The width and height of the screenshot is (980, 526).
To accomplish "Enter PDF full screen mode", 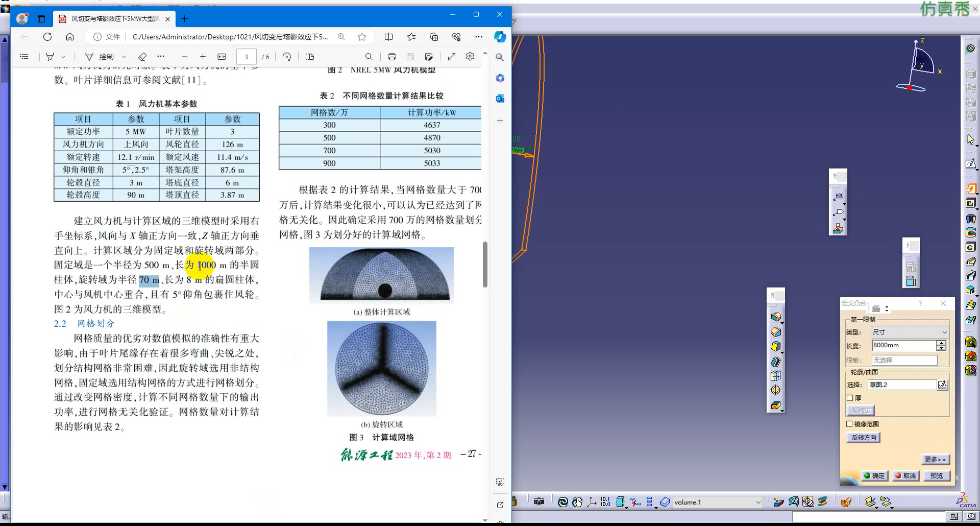I will pyautogui.click(x=452, y=57).
